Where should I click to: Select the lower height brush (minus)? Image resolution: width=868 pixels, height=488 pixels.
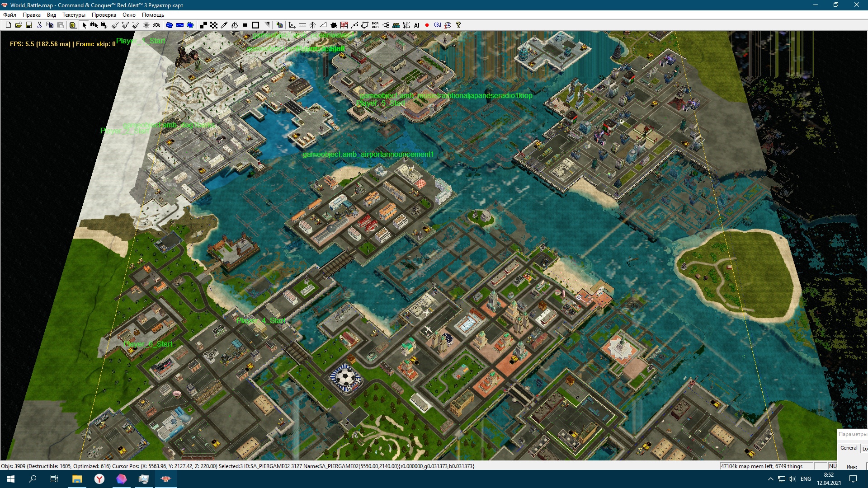click(136, 25)
